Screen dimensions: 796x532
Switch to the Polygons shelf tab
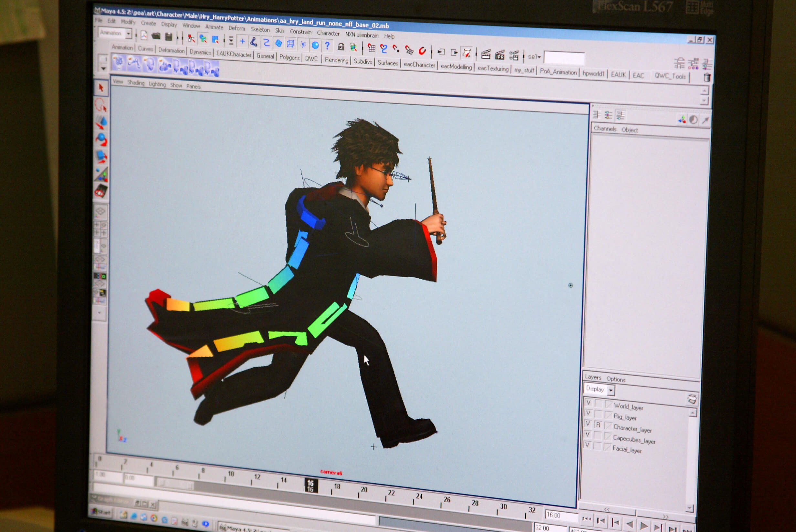[289, 57]
